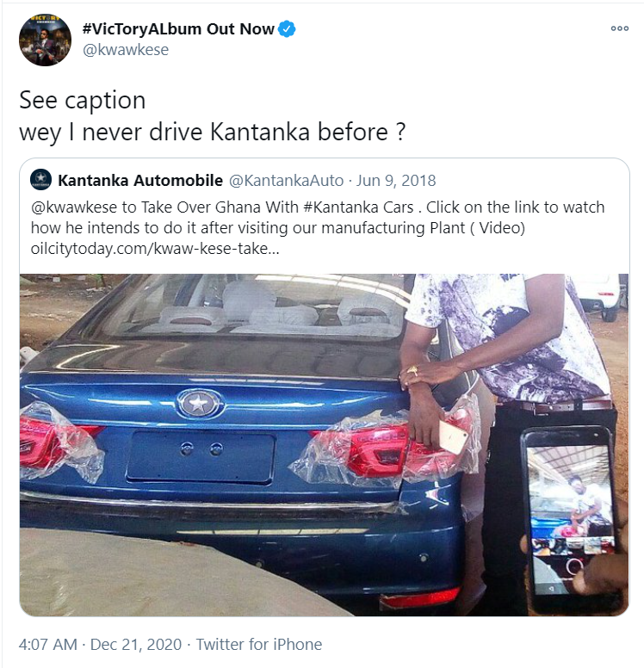Click the Kantanka Automobile avatar icon
The image size is (644, 668).
click(x=41, y=180)
